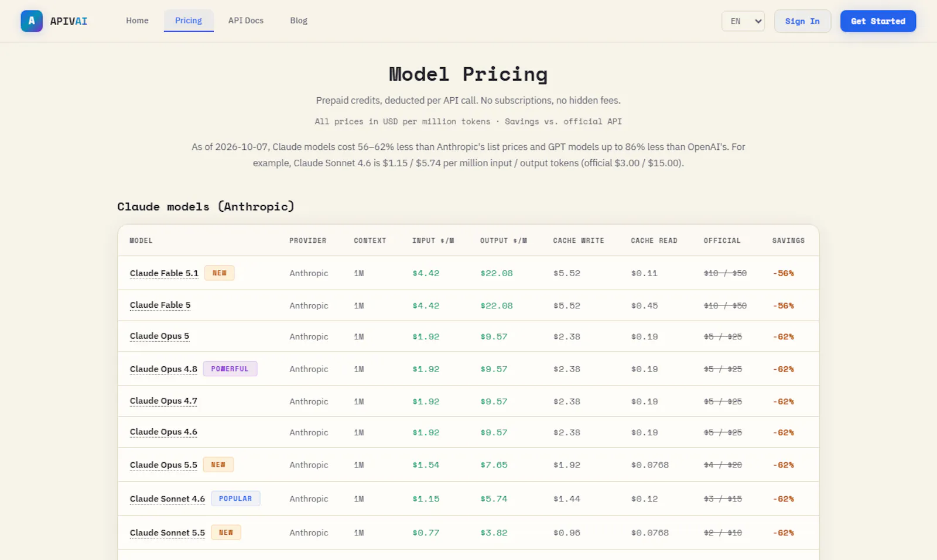Image resolution: width=937 pixels, height=560 pixels.
Task: Click the $0.45 cache read price for Claude Fable 5
Action: click(644, 306)
